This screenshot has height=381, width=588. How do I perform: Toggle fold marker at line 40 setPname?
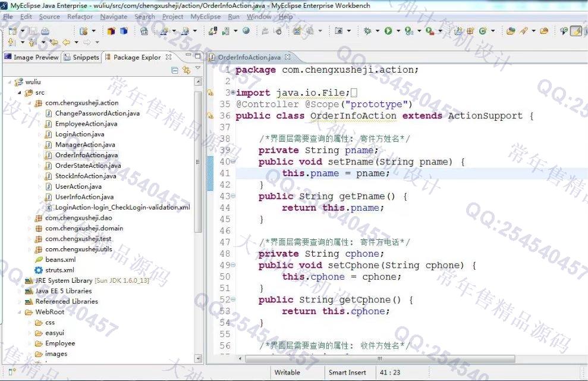[x=233, y=161]
